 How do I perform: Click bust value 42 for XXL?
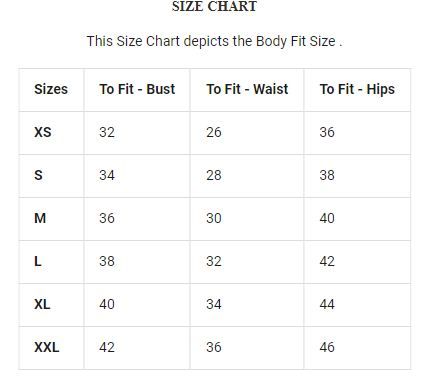click(x=107, y=347)
